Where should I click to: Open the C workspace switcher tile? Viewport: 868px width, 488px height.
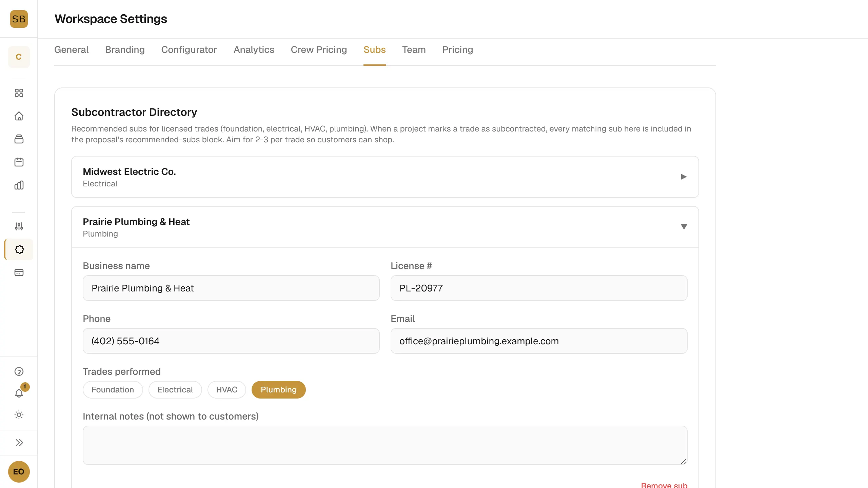(19, 57)
